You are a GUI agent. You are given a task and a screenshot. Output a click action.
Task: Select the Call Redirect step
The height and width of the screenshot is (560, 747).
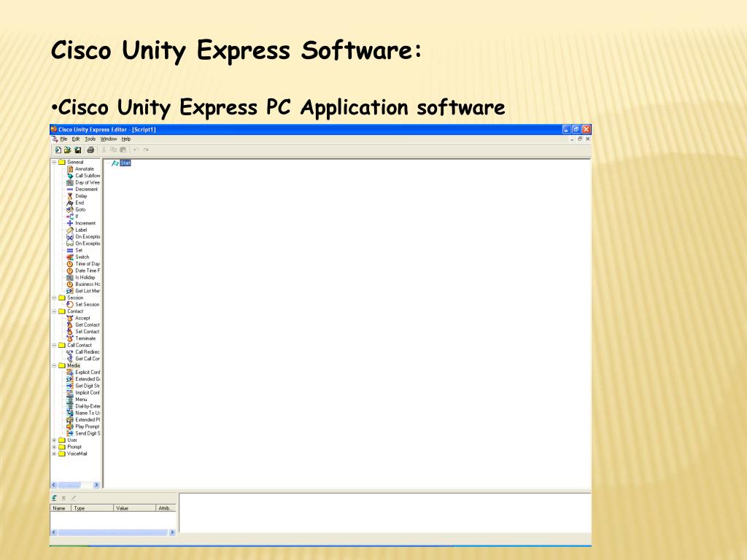pos(83,352)
